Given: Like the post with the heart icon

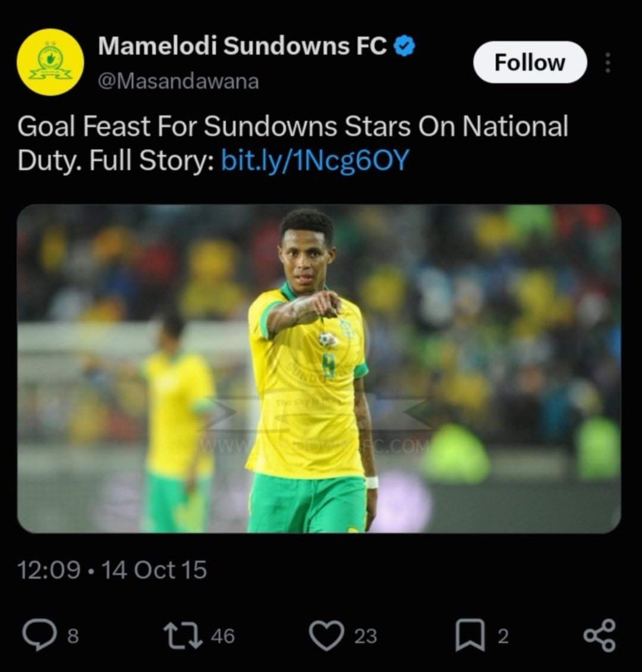Looking at the screenshot, I should click(326, 635).
